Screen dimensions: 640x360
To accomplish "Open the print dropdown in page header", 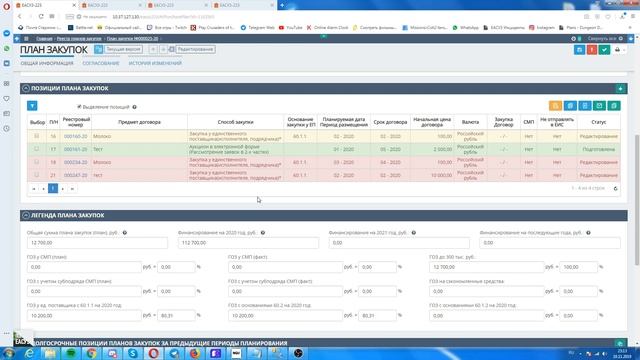I will point(619,50).
